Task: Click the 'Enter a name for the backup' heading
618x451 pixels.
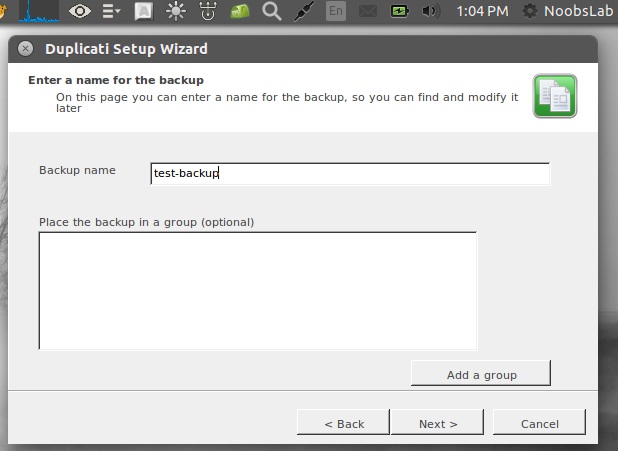Action: pos(116,80)
